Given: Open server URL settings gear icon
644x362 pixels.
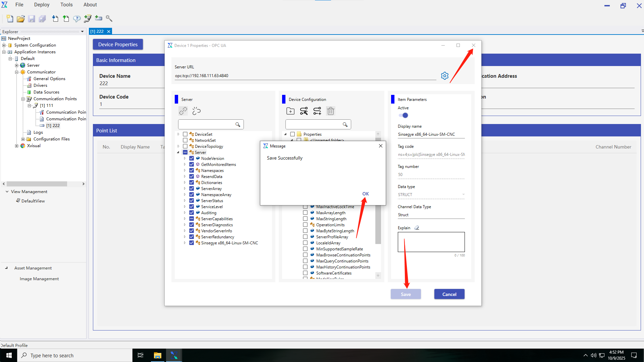Looking at the screenshot, I should pyautogui.click(x=445, y=76).
